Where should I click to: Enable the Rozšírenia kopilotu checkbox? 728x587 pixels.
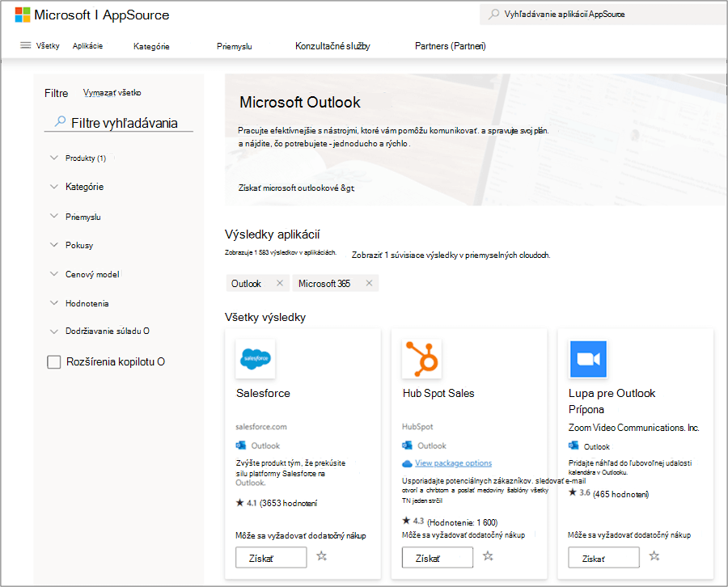point(54,362)
